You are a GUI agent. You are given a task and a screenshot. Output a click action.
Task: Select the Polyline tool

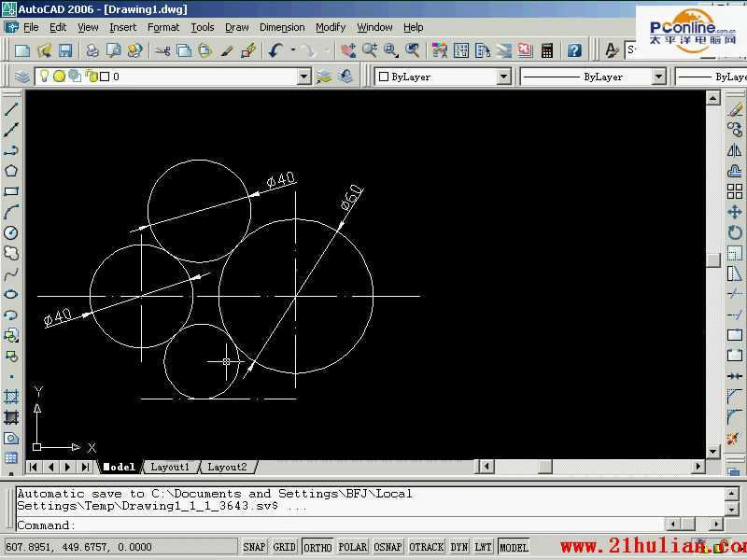11,150
